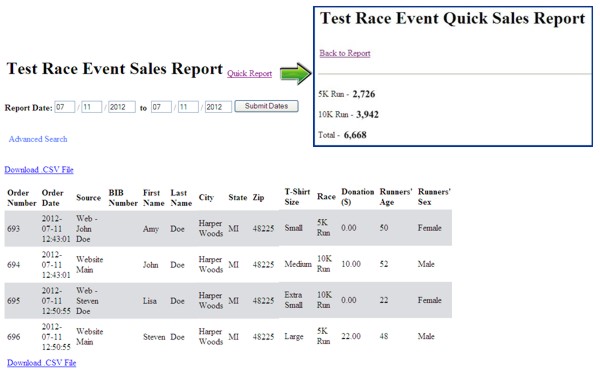Click the Source column header
The image size is (600, 377).
coord(88,197)
